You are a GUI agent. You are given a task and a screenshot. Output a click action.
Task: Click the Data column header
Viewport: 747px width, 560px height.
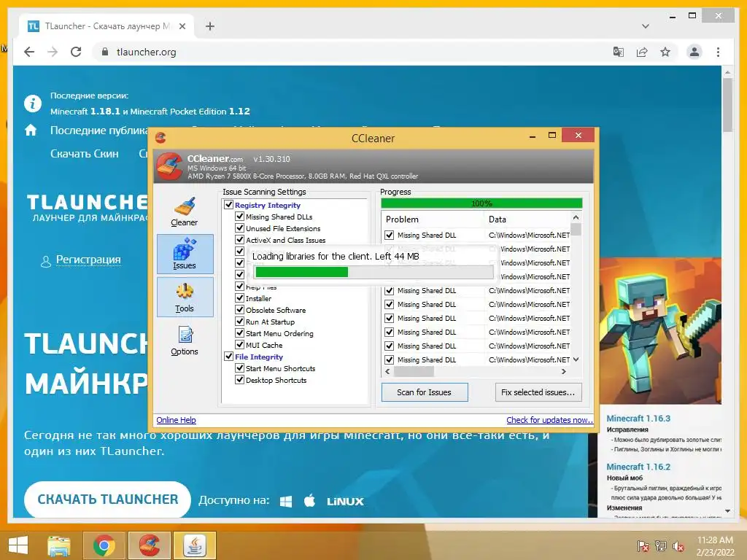527,219
